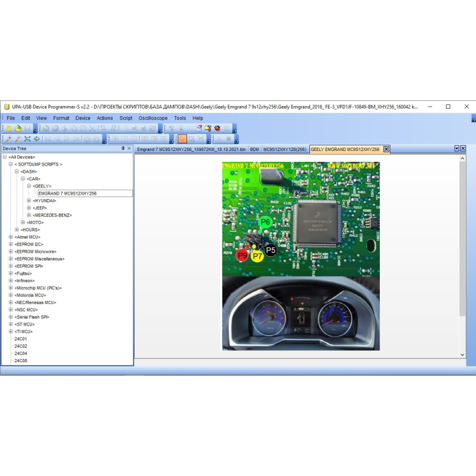Switch to the BDM tab
The width and height of the screenshot is (476, 476).
(254, 149)
